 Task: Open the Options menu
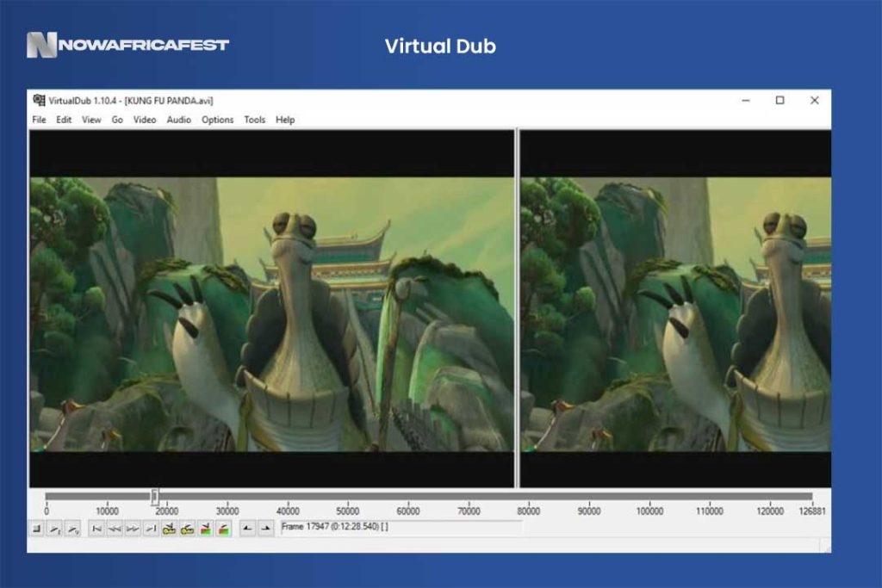pos(217,120)
